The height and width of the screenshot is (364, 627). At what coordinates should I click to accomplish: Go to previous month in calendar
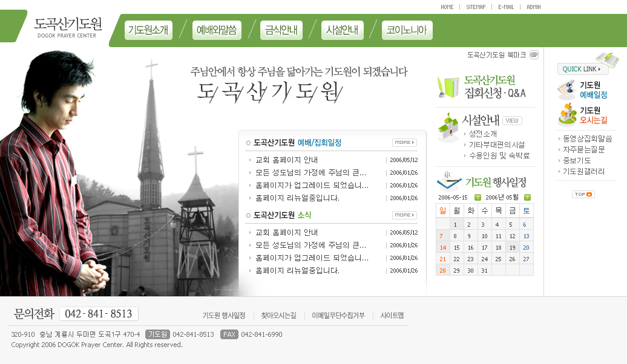478,197
